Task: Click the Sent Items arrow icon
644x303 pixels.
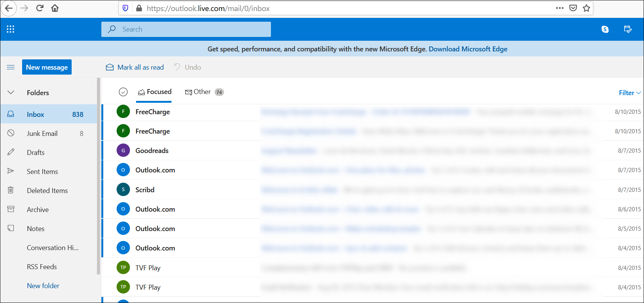Action: (x=11, y=171)
